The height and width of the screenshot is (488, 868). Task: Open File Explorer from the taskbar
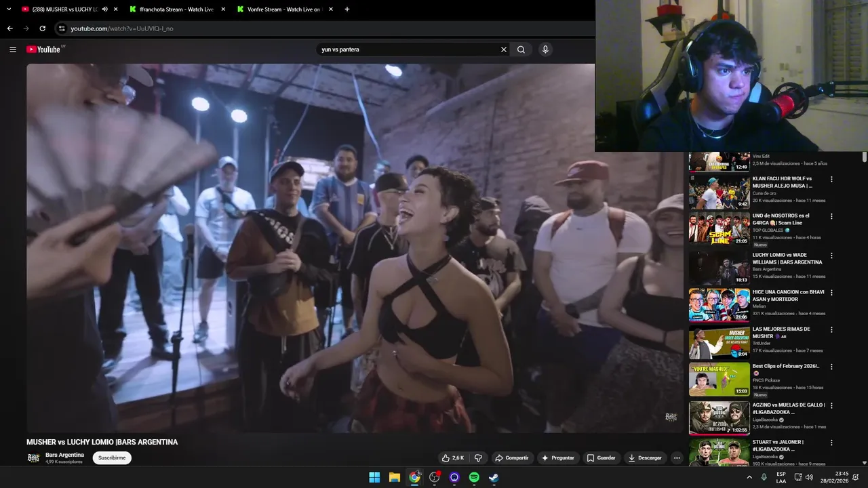(x=394, y=477)
